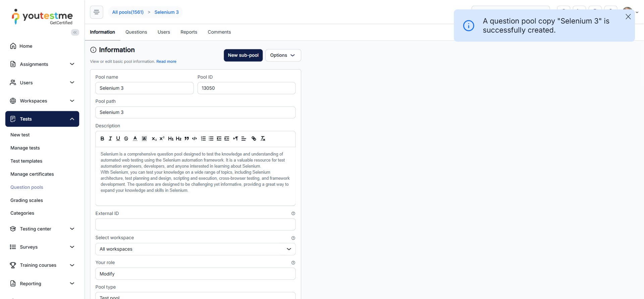
Task: Insert a numbered list in description
Action: 203,138
